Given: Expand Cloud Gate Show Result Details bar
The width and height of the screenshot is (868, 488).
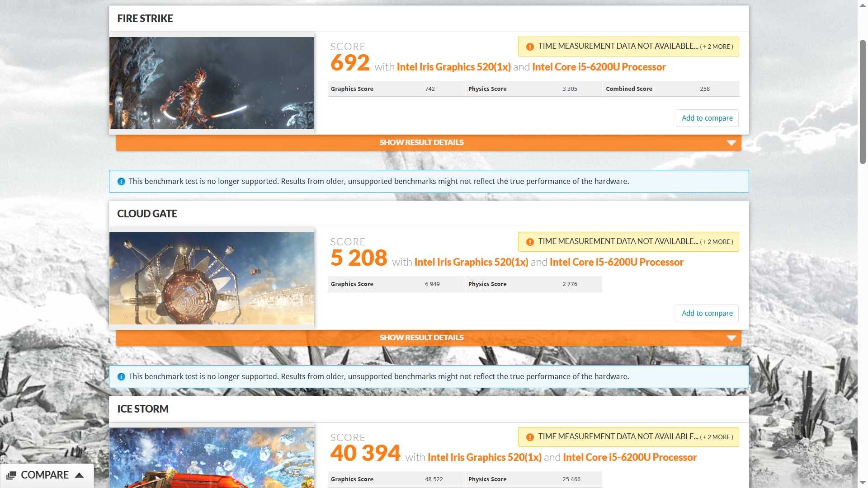Looking at the screenshot, I should [x=429, y=338].
